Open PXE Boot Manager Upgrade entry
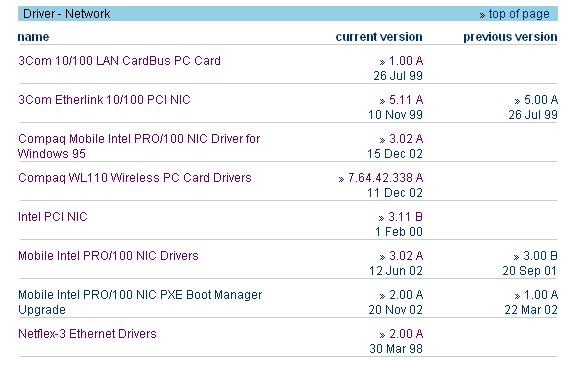The image size is (572, 366). pos(140,302)
